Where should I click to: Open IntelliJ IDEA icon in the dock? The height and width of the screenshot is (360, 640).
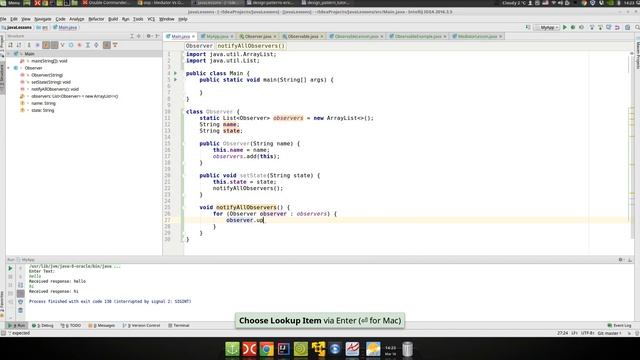click(x=284, y=349)
